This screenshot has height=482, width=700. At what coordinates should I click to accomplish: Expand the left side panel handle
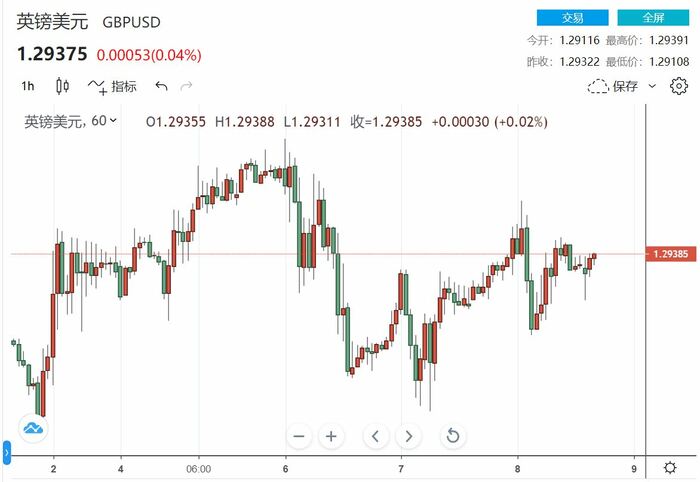click(x=4, y=453)
